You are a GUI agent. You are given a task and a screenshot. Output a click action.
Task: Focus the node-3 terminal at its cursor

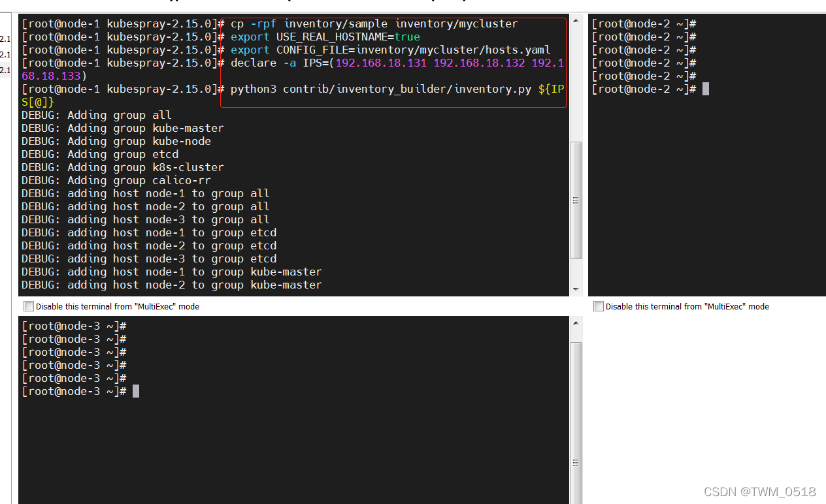point(136,392)
